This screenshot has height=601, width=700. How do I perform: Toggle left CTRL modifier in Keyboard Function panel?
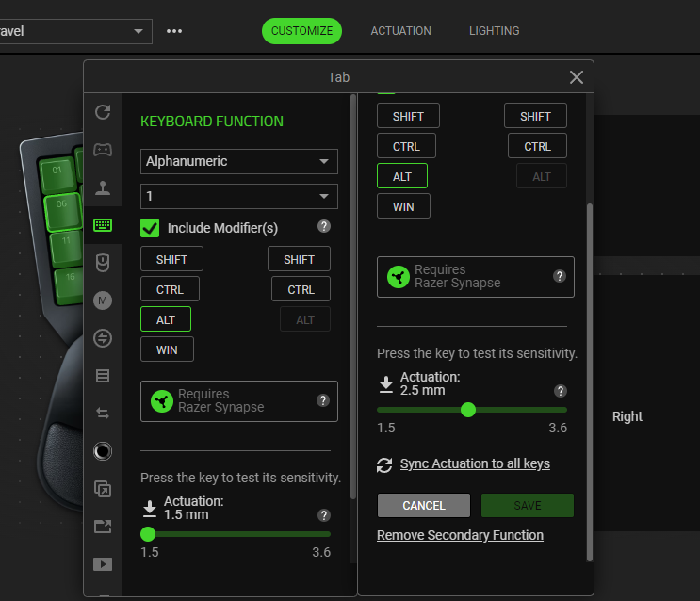(171, 289)
